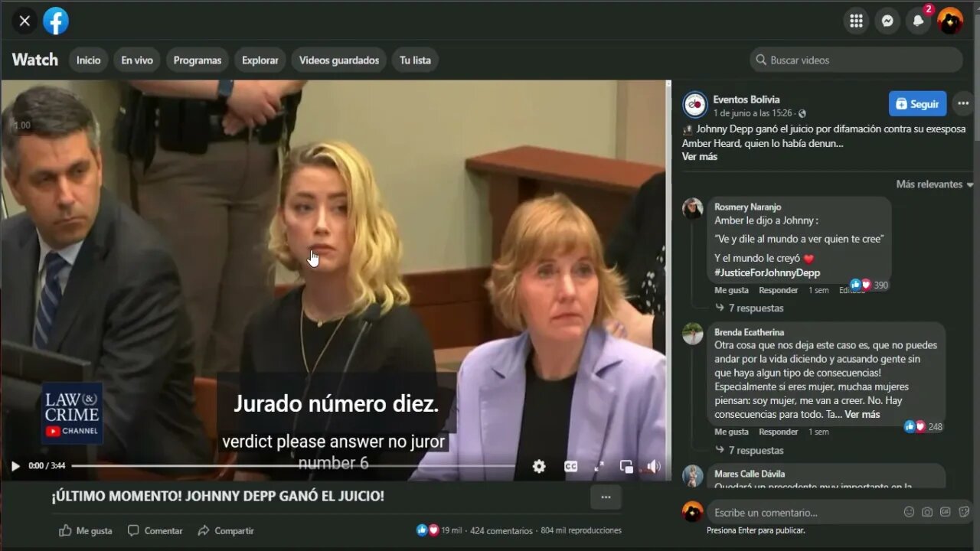Like Rosmery Naranjo's comment

(x=731, y=290)
